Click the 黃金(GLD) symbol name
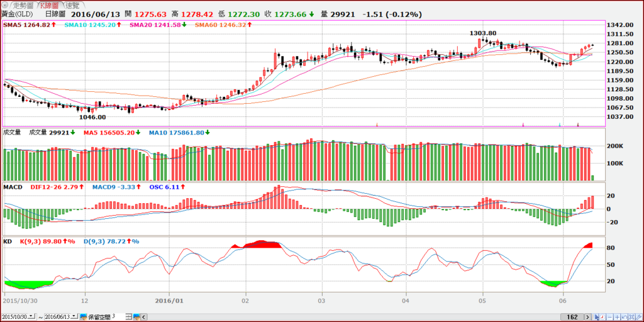This screenshot has width=644, height=322. tap(16, 14)
